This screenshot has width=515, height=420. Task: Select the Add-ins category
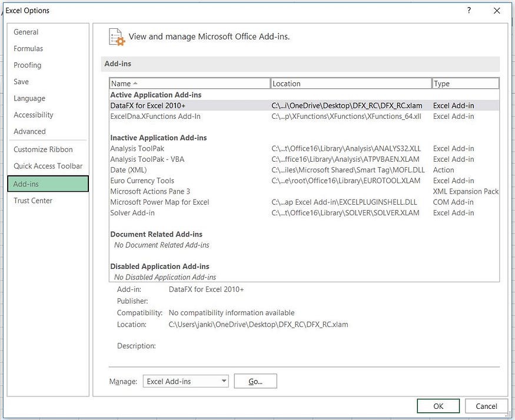point(48,184)
